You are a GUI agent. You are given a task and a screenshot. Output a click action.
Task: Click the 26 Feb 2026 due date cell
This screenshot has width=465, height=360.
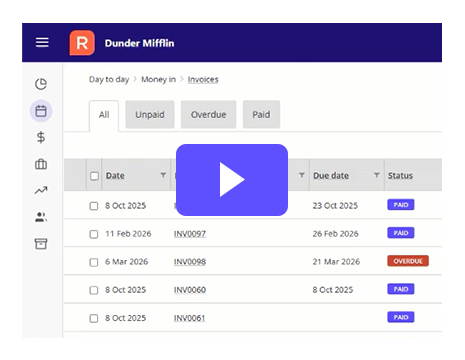335,234
